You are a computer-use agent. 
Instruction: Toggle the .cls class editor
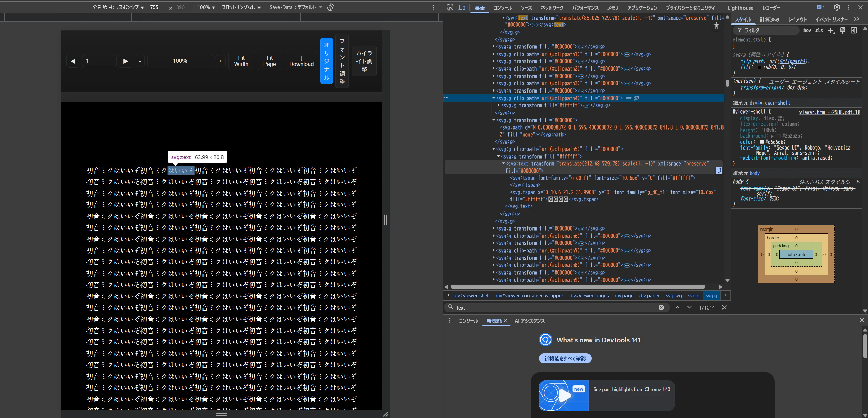(819, 31)
